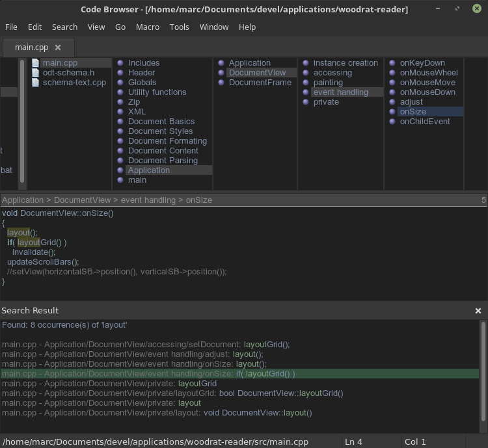Click the schema-text.cpp file icon
488x448 pixels.
35,83
